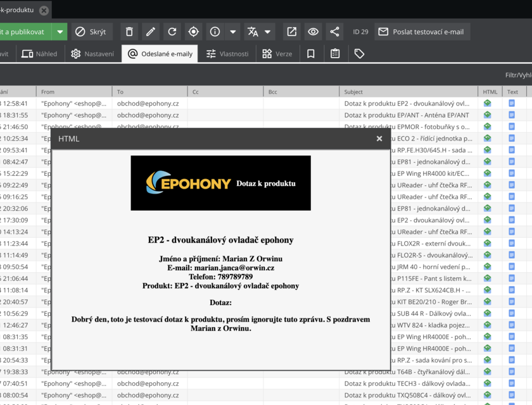Click the Subject column header

pyautogui.click(x=409, y=92)
